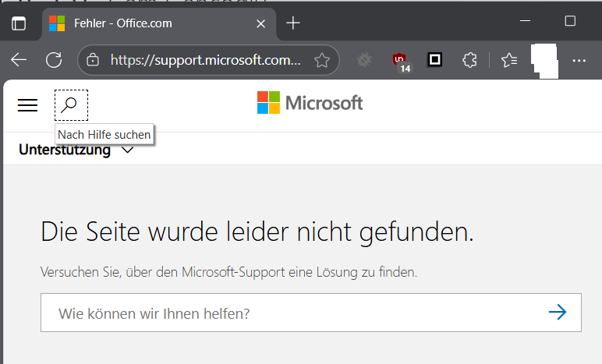Click the Nach Hilfe suchen search icon
The width and height of the screenshot is (602, 364).
coord(72,105)
